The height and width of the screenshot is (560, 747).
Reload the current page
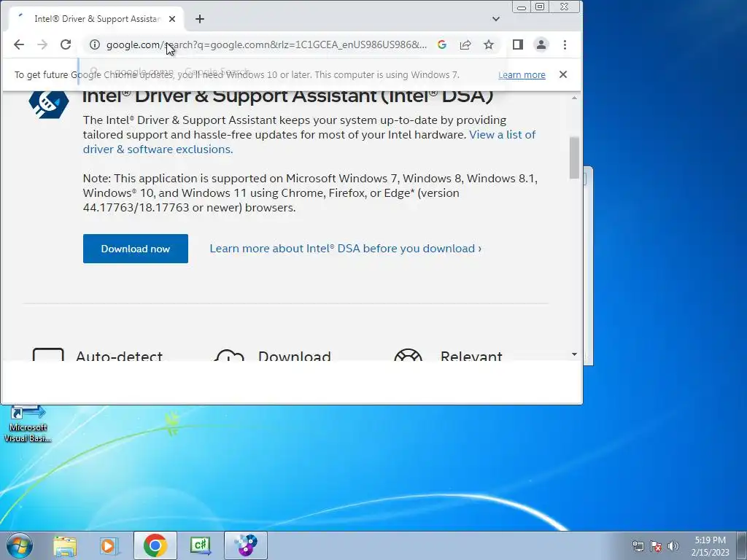point(66,44)
